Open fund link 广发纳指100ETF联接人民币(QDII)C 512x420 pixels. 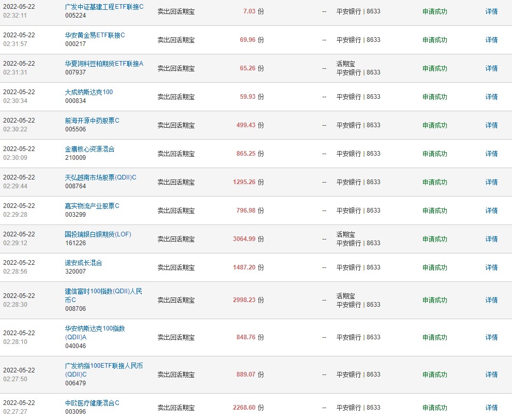[104, 370]
